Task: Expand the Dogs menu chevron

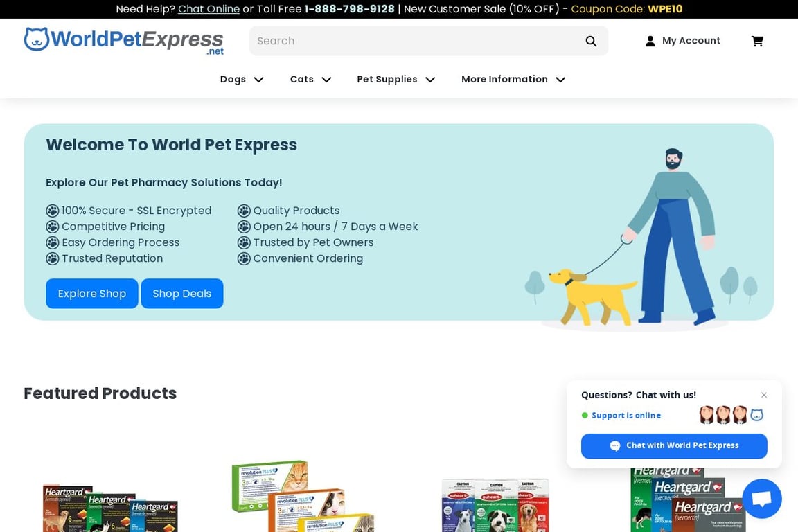Action: point(258,80)
